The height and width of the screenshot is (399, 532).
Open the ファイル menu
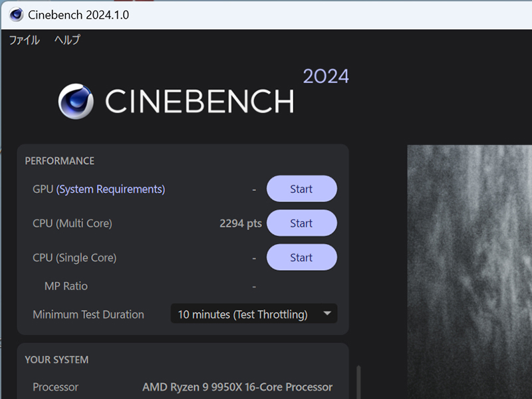(24, 40)
